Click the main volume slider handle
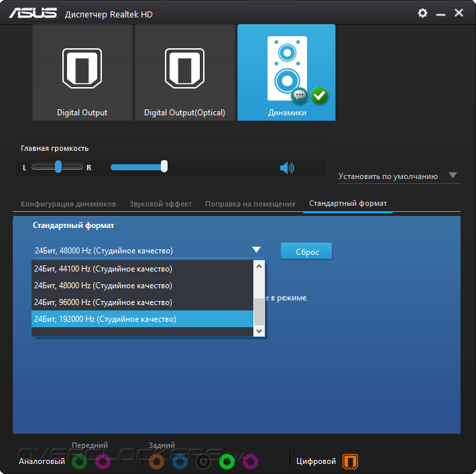This screenshot has height=474, width=476. 164,166
